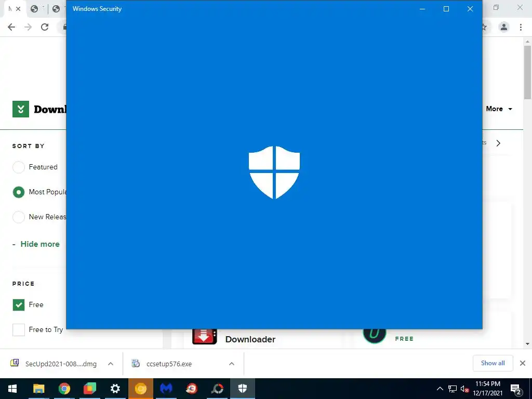Select the Featured sort option

[x=19, y=167]
